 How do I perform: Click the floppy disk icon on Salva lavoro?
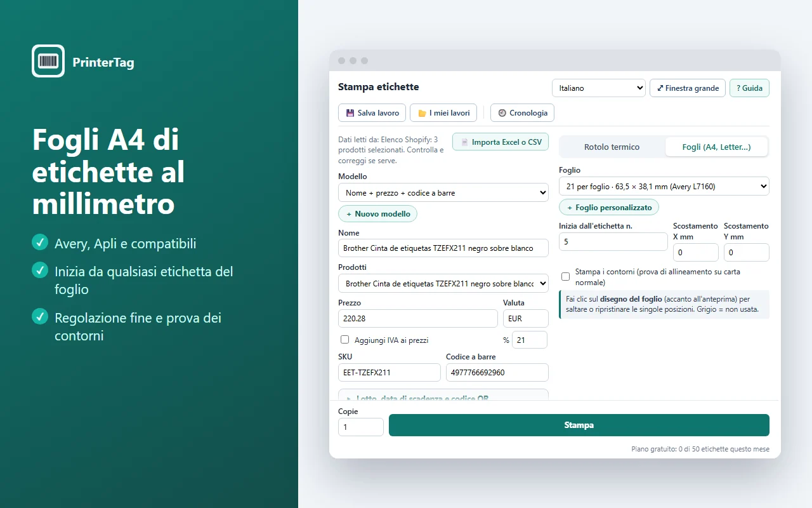(x=350, y=113)
